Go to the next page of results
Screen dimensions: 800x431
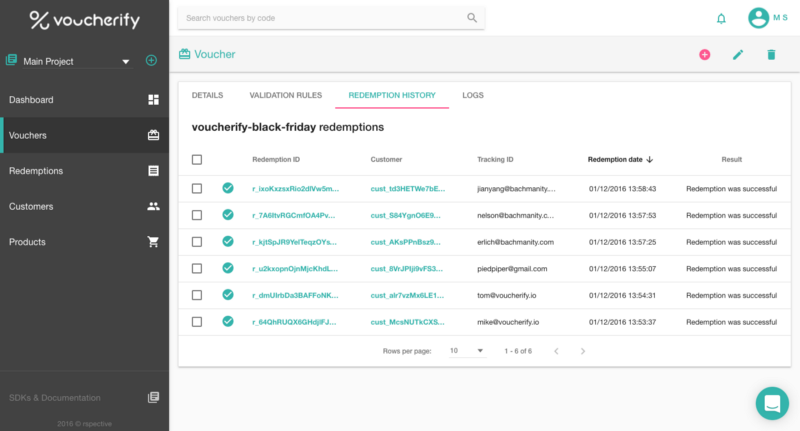pyautogui.click(x=583, y=351)
